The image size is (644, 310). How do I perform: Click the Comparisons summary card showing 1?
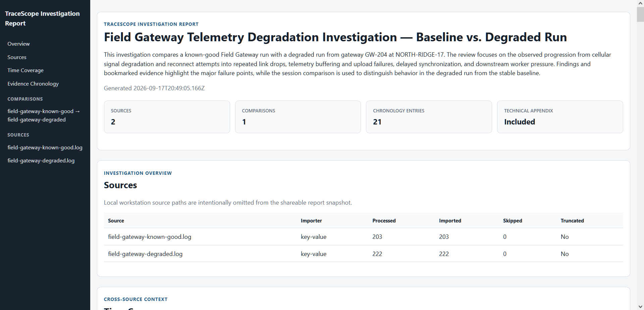(298, 117)
